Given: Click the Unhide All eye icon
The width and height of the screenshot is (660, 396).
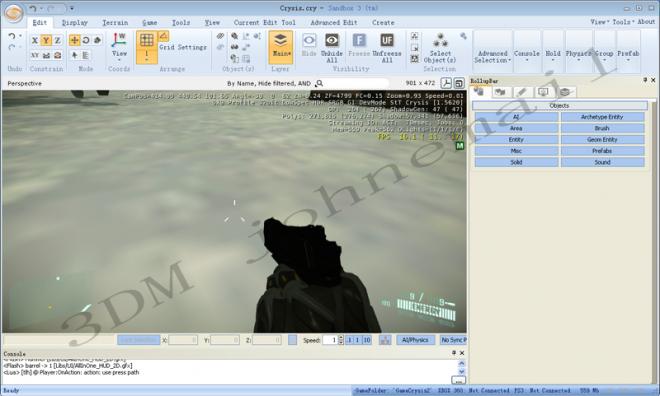Looking at the screenshot, I should coord(332,40).
